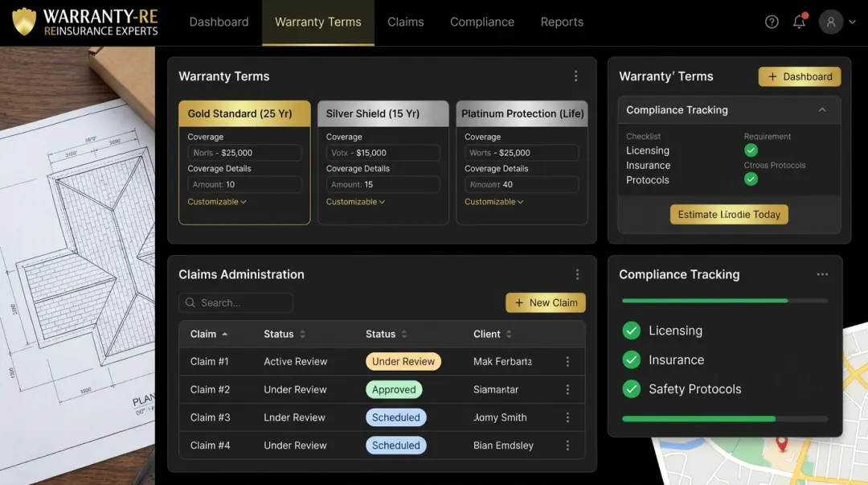Toggle the large Insurance green check
Viewport: 868px width, 485px height.
click(631, 360)
